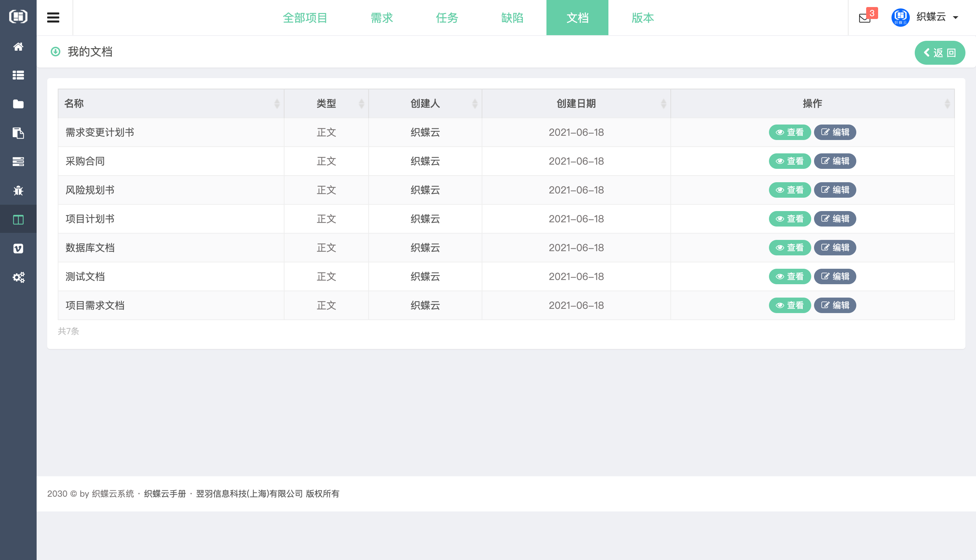
Task: Click 查看 for 采购合同 document
Action: (x=789, y=161)
